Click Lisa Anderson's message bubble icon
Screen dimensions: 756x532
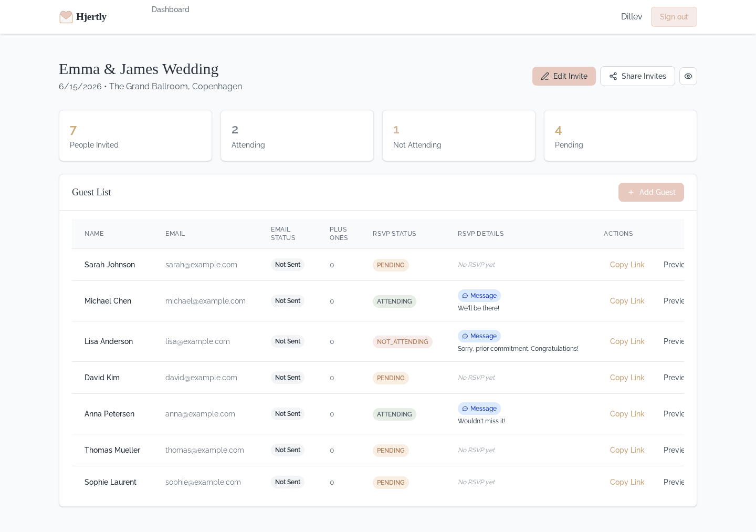click(465, 336)
